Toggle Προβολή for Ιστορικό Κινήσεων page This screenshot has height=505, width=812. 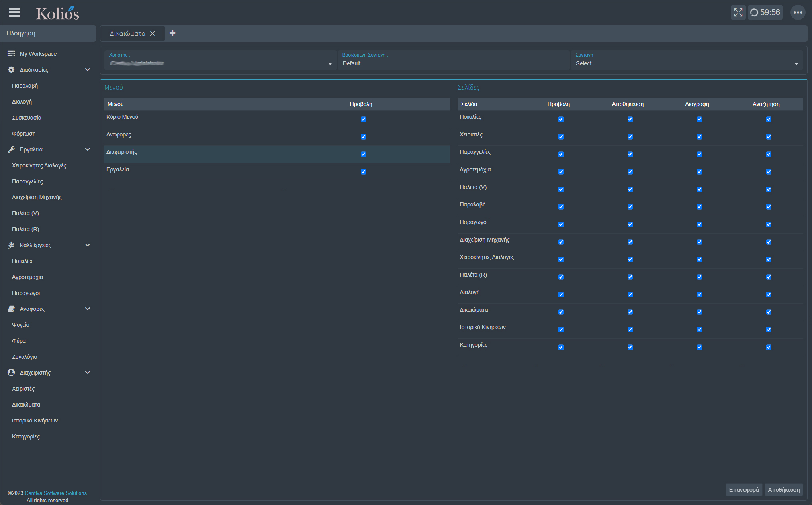click(561, 329)
